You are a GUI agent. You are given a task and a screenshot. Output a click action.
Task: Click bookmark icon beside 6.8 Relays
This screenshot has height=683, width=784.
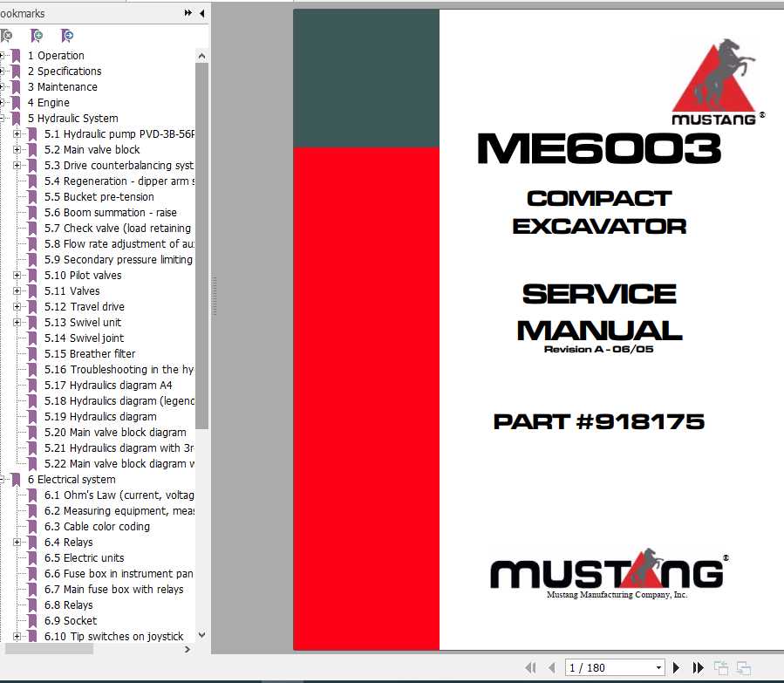[x=32, y=605]
